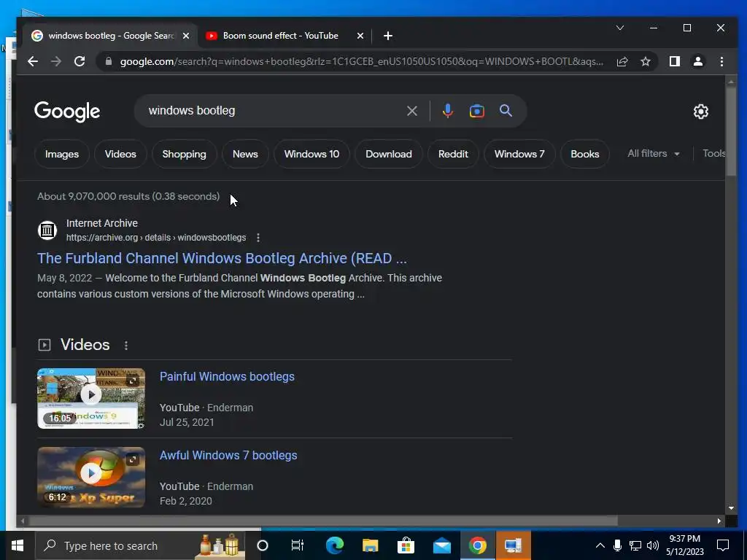The image size is (747, 560).
Task: Close the Boom sound effect YouTube tab
Action: (x=360, y=36)
